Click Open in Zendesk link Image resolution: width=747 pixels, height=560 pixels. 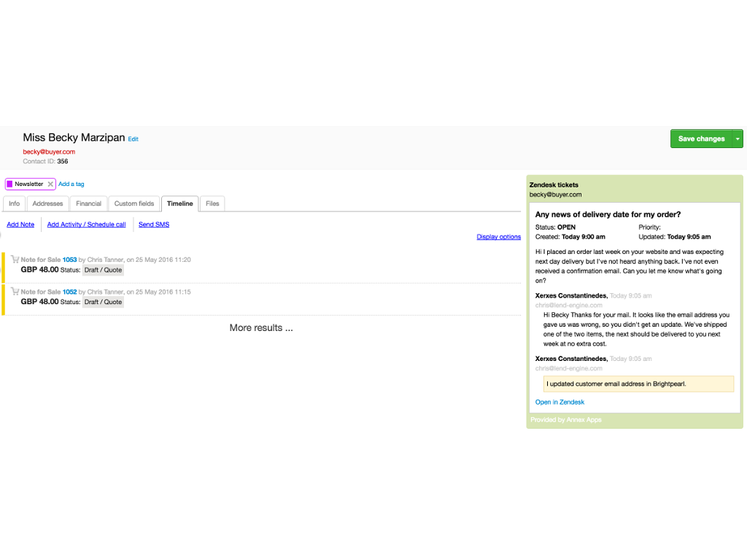[560, 402]
